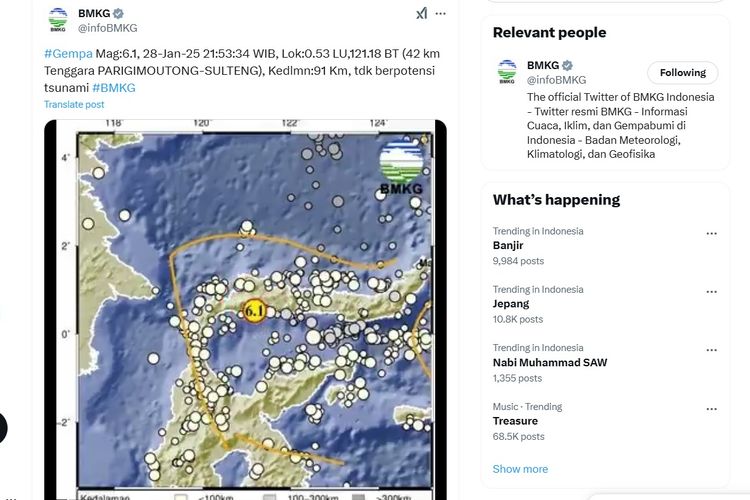Click the 9,984 posts count under Banjir

(518, 261)
